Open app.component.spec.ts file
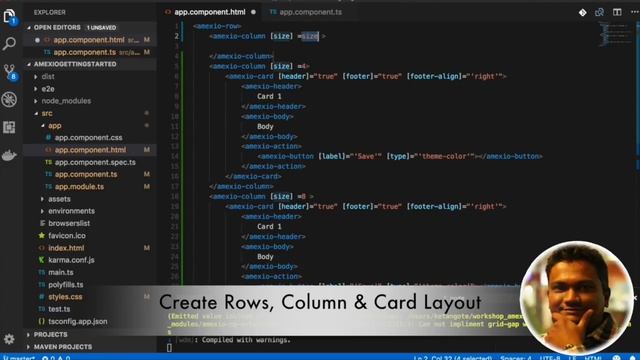The height and width of the screenshot is (360, 640). (x=95, y=162)
